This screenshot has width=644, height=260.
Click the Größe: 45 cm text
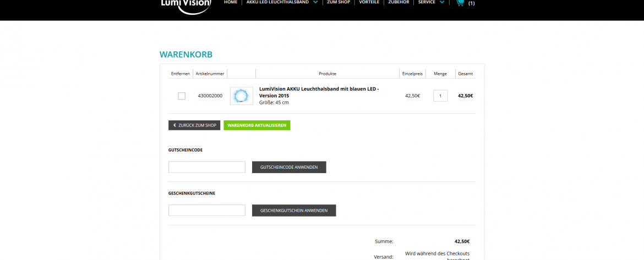(274, 103)
